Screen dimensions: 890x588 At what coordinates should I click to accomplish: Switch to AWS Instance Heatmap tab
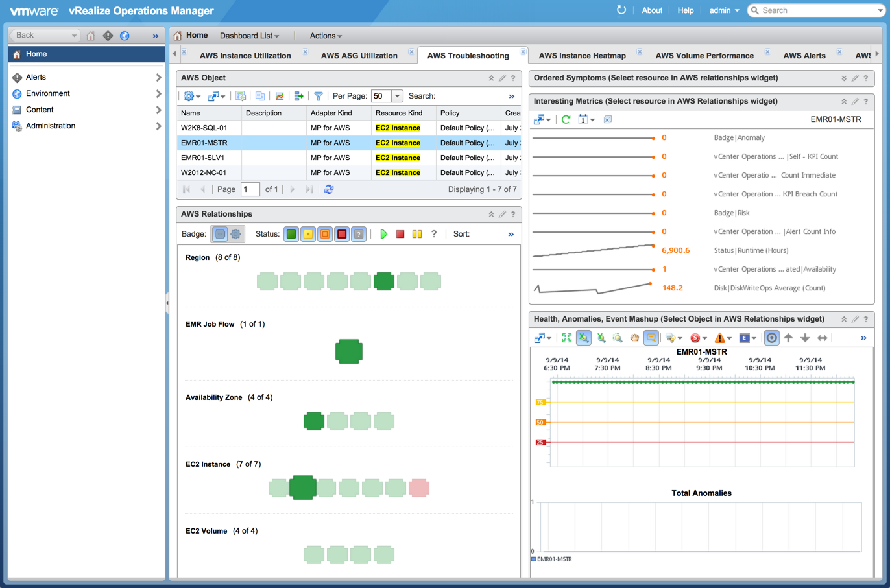click(x=582, y=56)
